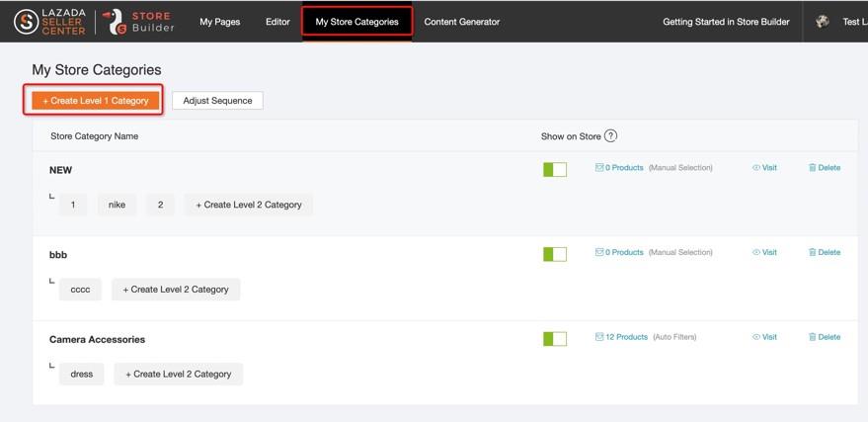Click Visit eye icon for bbb category
The height and width of the screenshot is (422, 868).
[756, 253]
